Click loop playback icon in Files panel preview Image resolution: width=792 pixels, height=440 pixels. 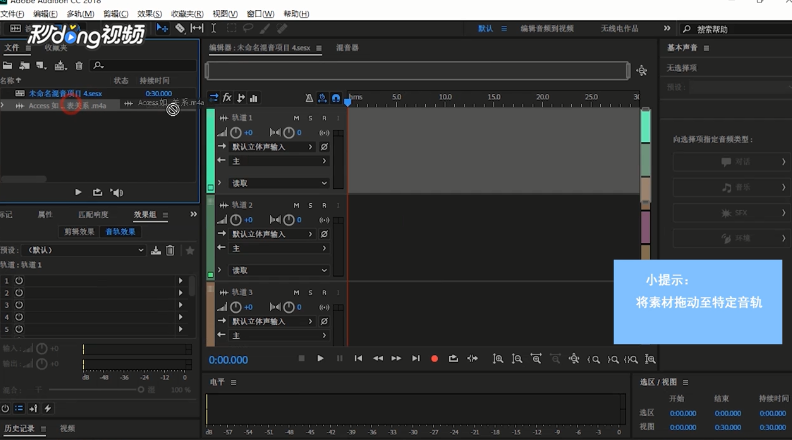click(97, 192)
